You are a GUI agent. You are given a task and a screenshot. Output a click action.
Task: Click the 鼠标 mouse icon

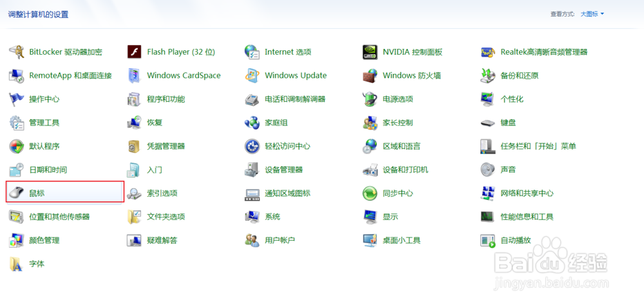[x=17, y=193]
